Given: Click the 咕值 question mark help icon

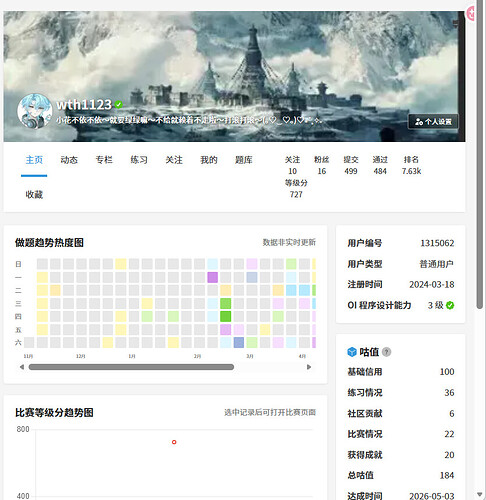Looking at the screenshot, I should click(x=386, y=352).
